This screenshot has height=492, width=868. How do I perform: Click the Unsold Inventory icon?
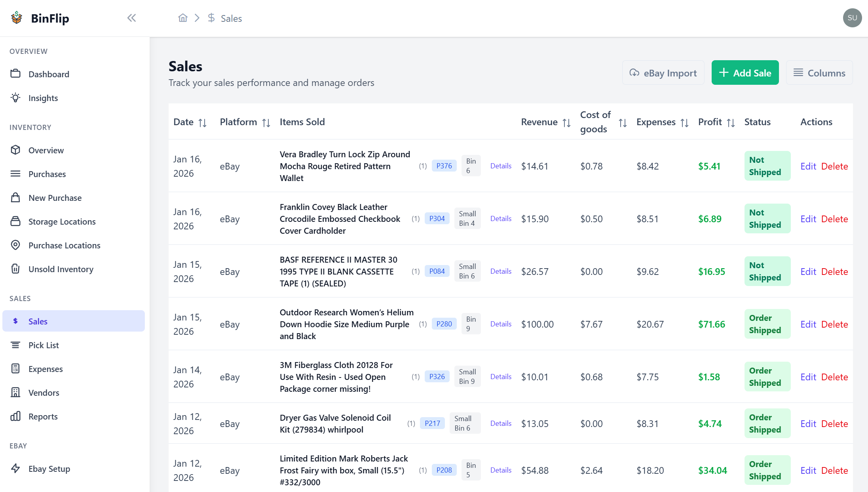coord(15,269)
